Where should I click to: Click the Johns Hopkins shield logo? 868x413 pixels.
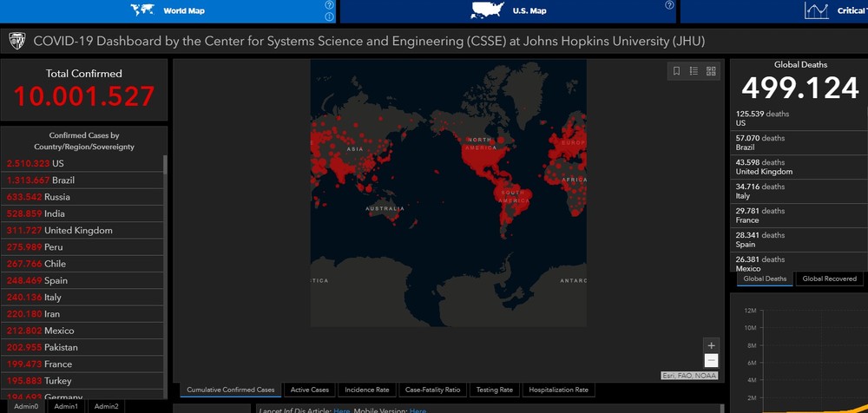pyautogui.click(x=16, y=41)
